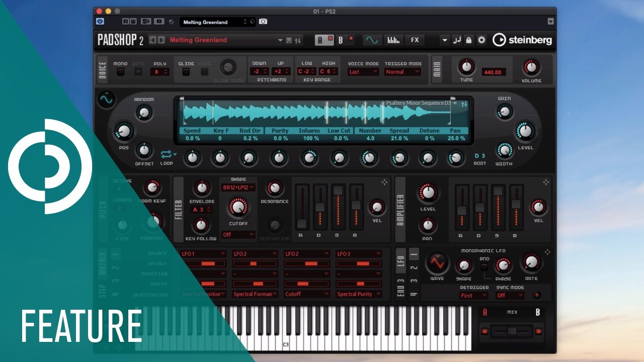Click the main Tune knob
Image resolution: width=644 pixels, height=362 pixels.
pos(466,67)
